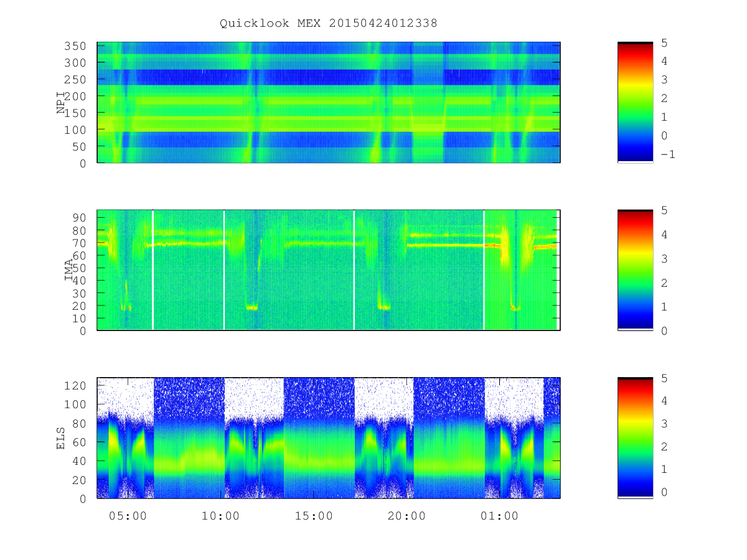Image resolution: width=747 pixels, height=560 pixels.
Task: Click the 20:00 time axis label
Action: pos(406,516)
